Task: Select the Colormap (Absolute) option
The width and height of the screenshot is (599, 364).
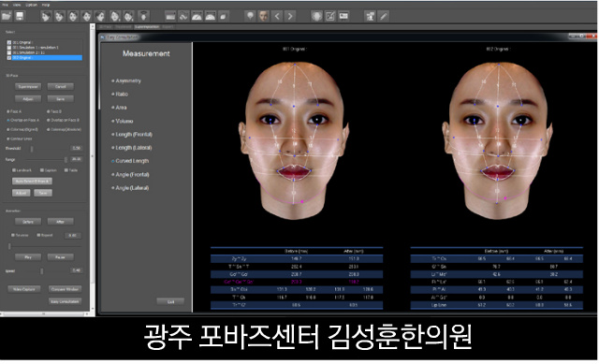Action: [x=64, y=129]
